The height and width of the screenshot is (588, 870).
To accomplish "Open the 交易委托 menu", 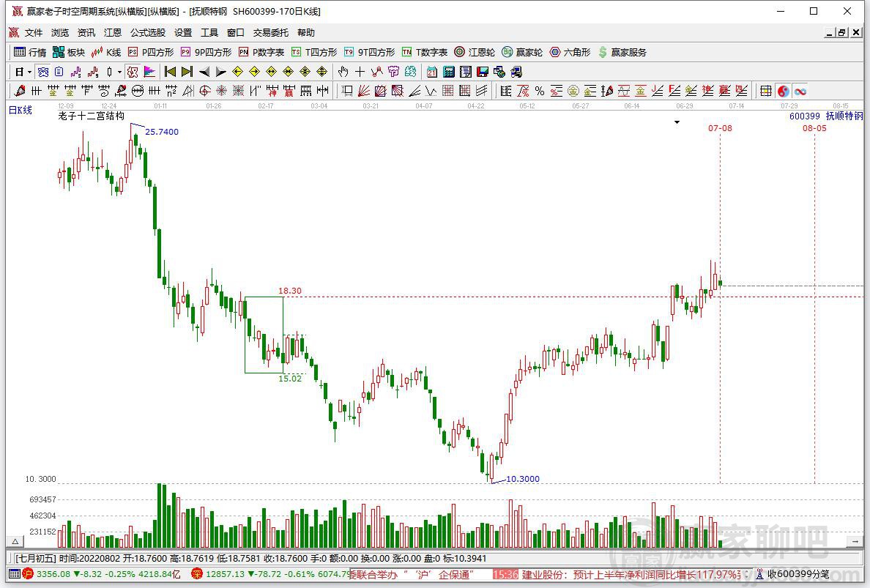I will (x=271, y=33).
